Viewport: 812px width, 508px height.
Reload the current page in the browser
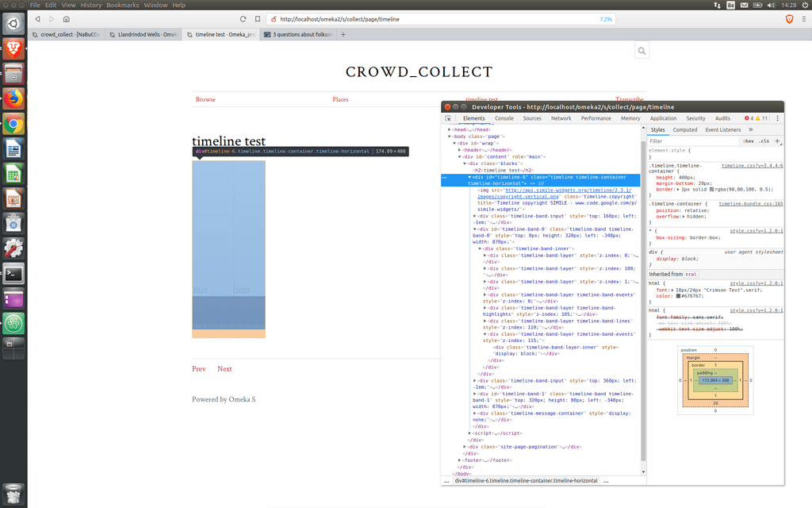coord(243,18)
